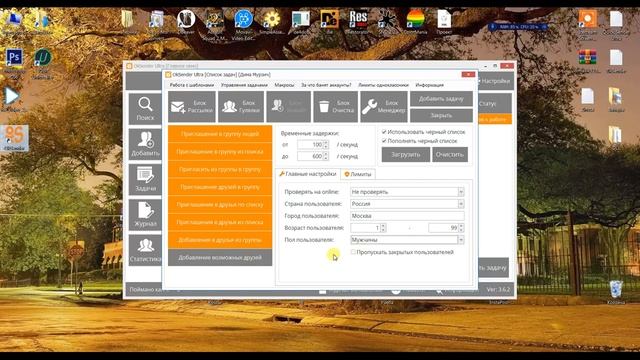Increase the 'от' delay value spinner
The width and height of the screenshot is (640, 360).
point(326,142)
